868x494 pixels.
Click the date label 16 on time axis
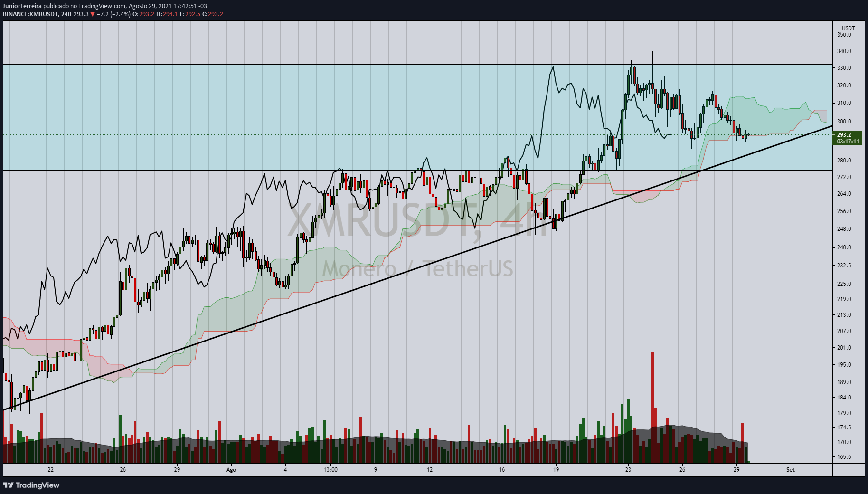click(x=502, y=470)
